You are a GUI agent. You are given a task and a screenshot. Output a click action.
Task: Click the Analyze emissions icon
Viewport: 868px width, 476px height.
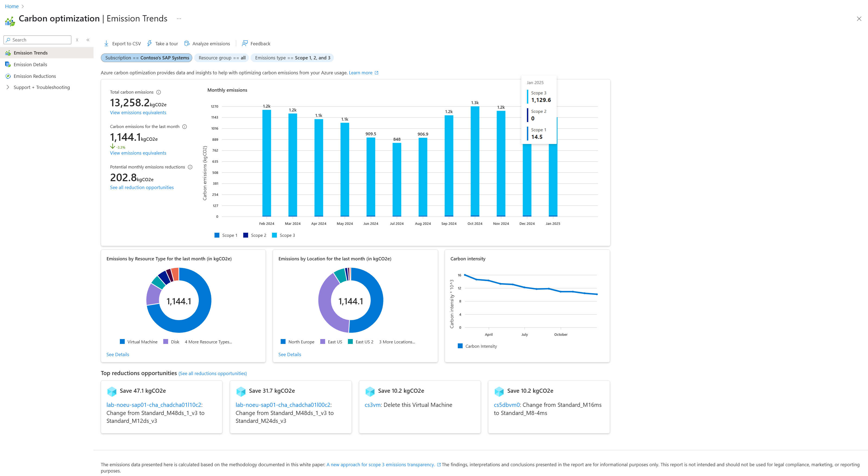coord(187,43)
